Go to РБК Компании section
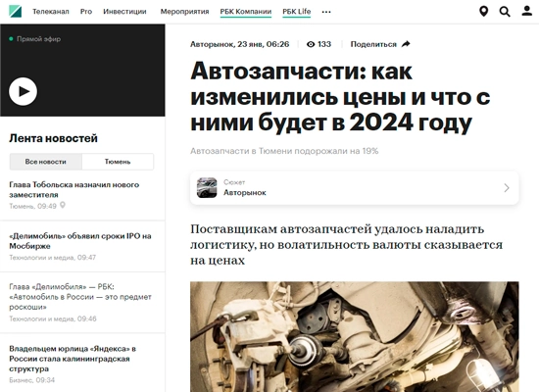The height and width of the screenshot is (392, 539). pyautogui.click(x=246, y=12)
